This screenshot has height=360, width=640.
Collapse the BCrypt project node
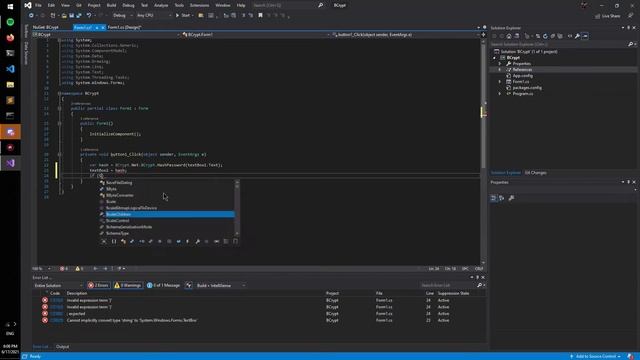(x=494, y=58)
